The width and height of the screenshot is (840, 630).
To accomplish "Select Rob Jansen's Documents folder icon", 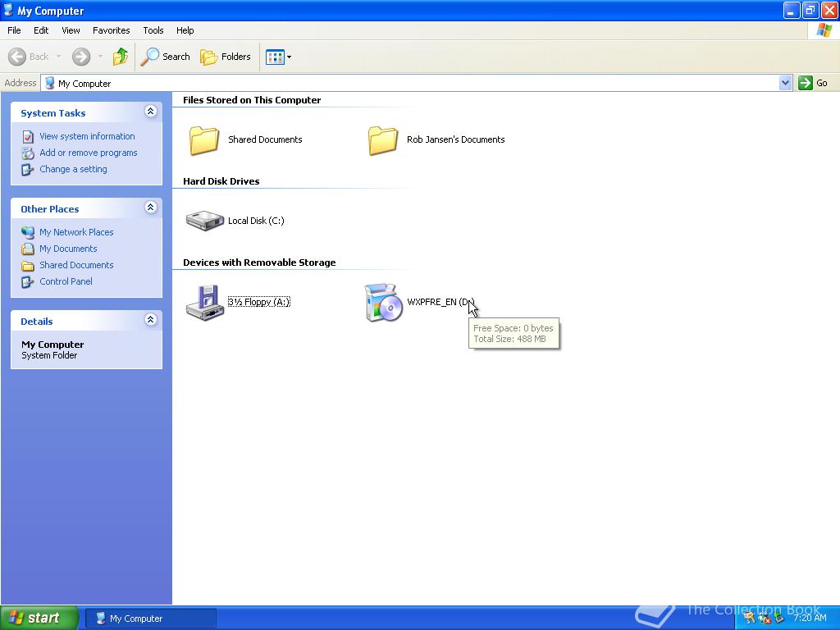I will pos(382,139).
